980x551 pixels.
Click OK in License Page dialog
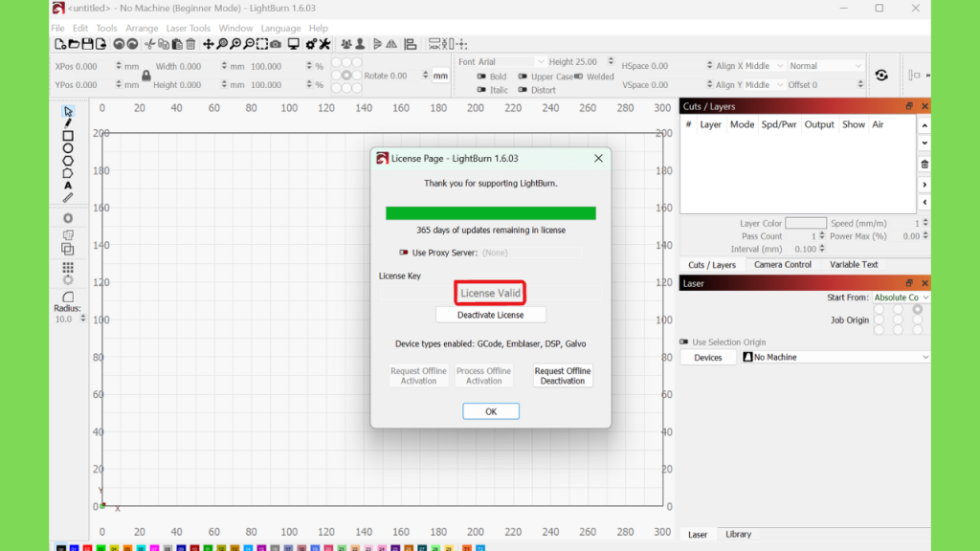(491, 411)
